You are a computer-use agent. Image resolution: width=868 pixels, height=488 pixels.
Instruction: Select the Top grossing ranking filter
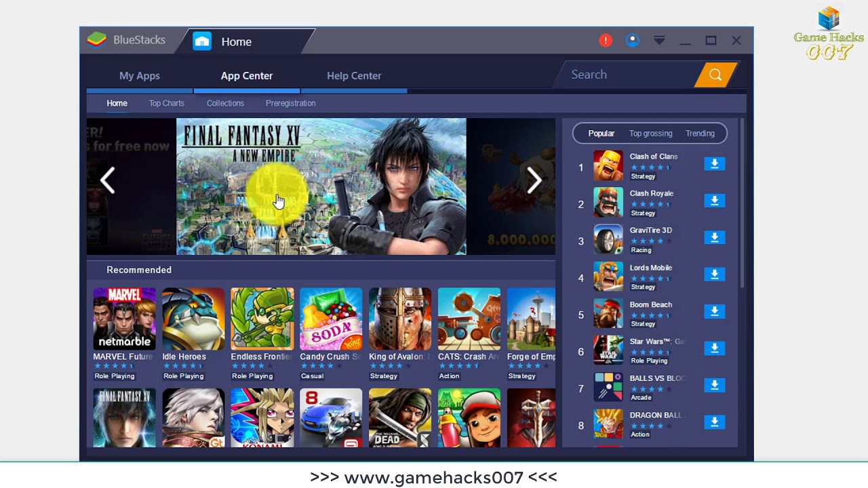(x=650, y=134)
